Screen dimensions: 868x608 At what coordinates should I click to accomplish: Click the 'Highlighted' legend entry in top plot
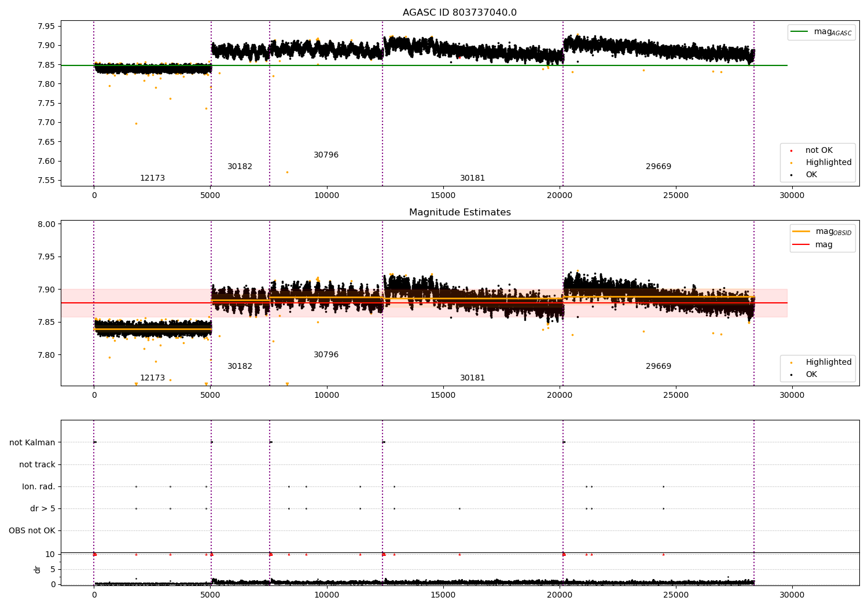pos(829,163)
